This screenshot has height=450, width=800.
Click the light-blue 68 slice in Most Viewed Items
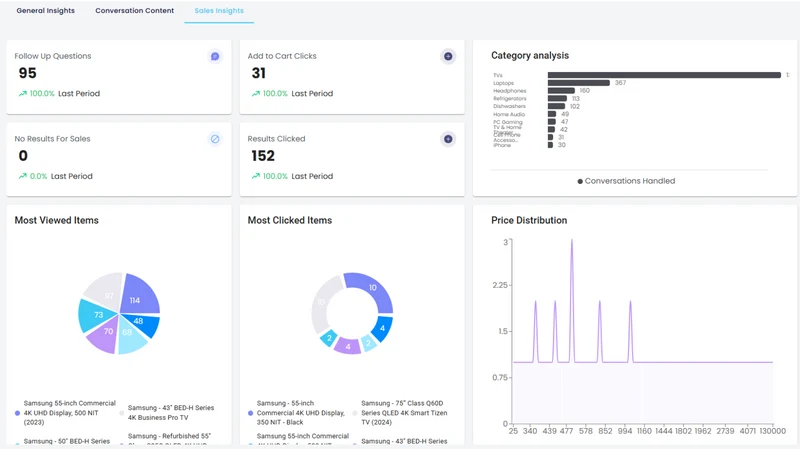pos(130,338)
